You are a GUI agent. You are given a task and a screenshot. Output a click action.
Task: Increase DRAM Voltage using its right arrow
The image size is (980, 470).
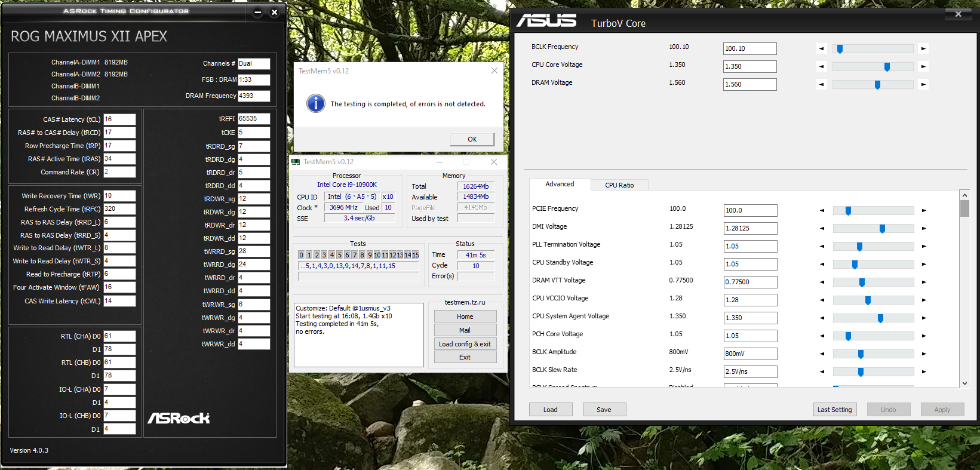pos(923,85)
